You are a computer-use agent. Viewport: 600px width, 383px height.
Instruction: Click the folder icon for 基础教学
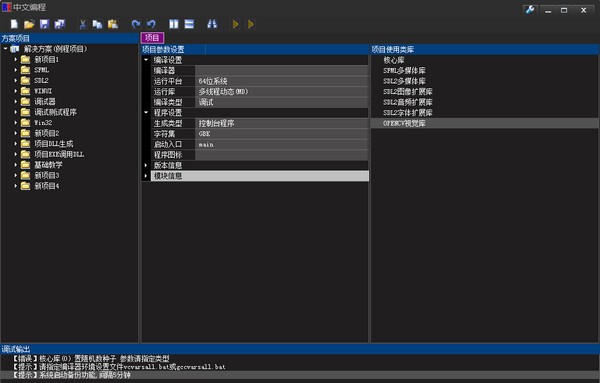point(26,165)
